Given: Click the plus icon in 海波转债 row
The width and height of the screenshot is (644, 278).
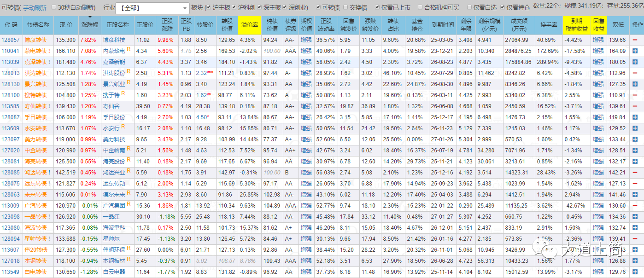Looking at the screenshot, I should (x=635, y=228).
